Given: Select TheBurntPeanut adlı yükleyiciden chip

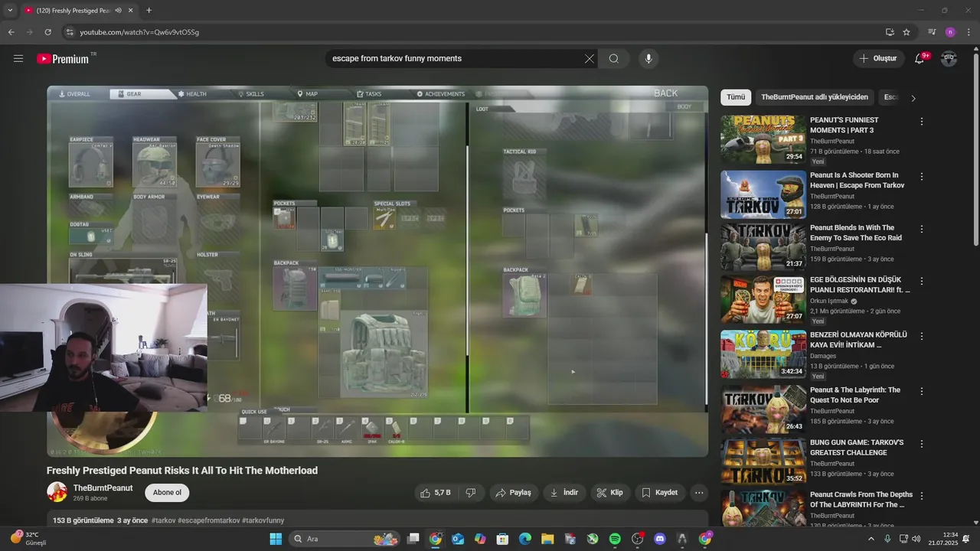Looking at the screenshot, I should pyautogui.click(x=815, y=97).
